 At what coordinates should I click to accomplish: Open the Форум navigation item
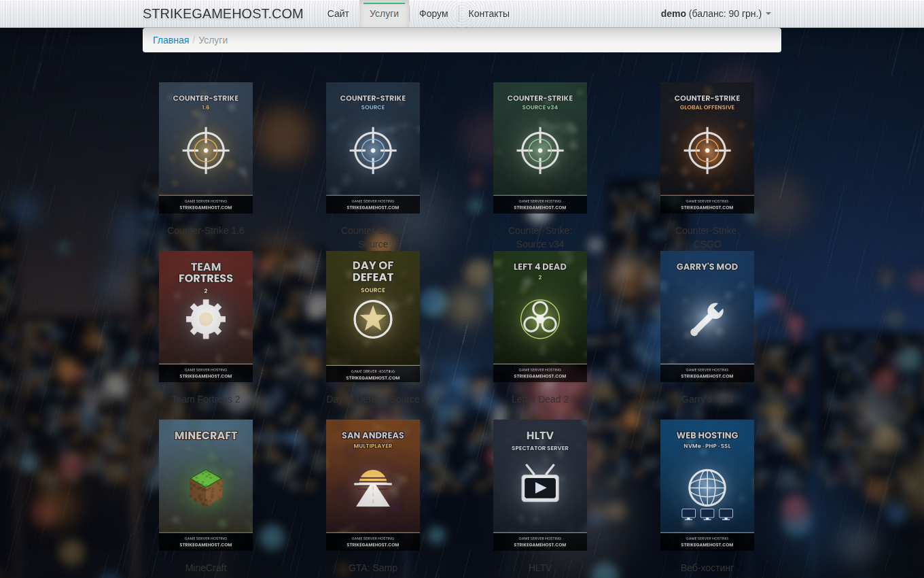[433, 14]
